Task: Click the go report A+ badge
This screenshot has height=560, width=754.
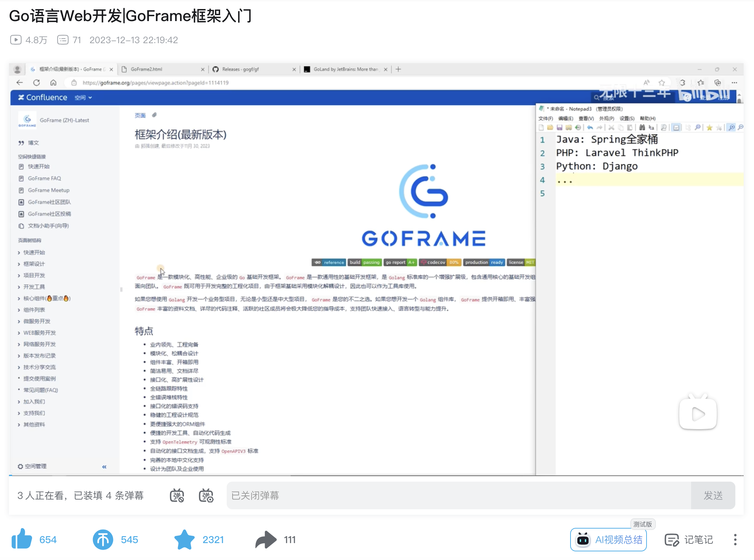Action: coord(400,262)
